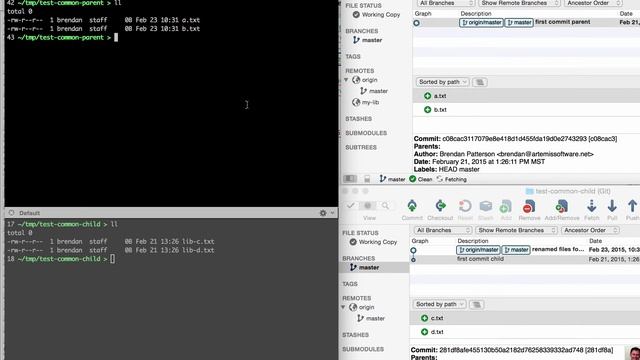Click the added-file icon beside c.txt
Viewport: 640px width, 360px height.
[424, 318]
